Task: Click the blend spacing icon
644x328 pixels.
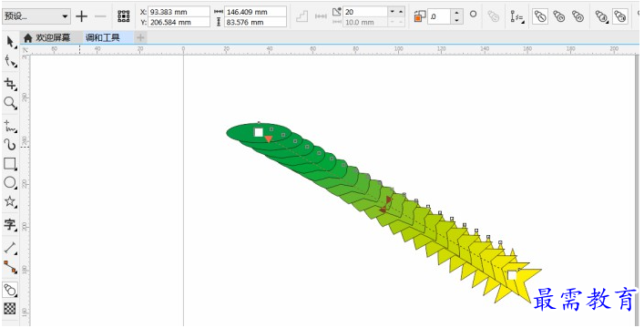Action: (321, 16)
